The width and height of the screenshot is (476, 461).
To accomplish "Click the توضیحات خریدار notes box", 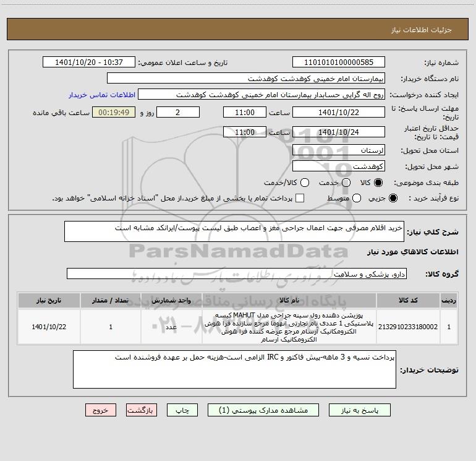I will point(234,369).
